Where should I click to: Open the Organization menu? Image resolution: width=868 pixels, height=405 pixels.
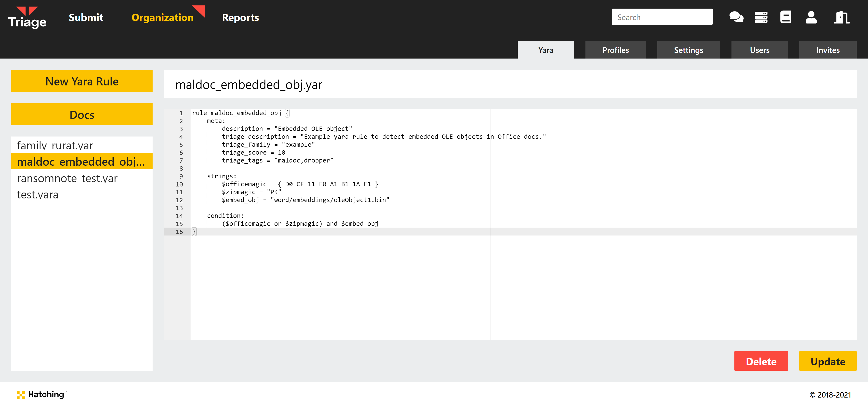(x=163, y=18)
